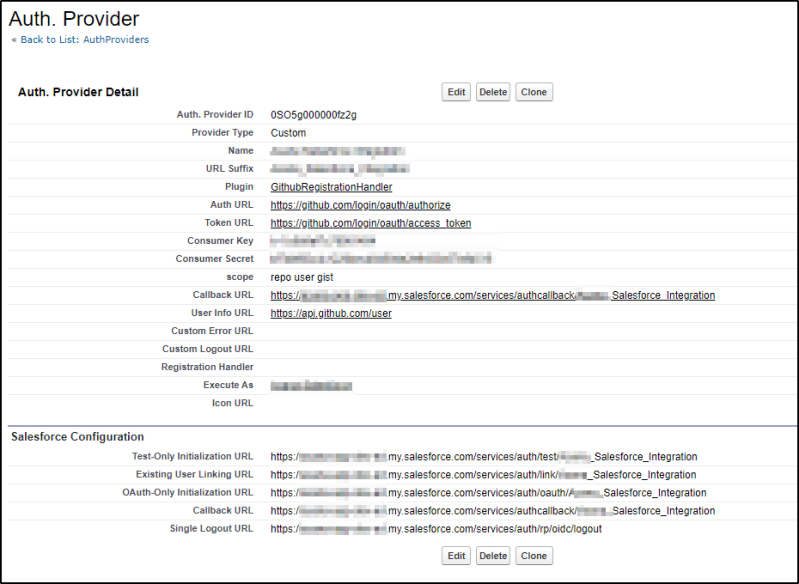Click the bottom Clone button
799x584 pixels.
(534, 555)
